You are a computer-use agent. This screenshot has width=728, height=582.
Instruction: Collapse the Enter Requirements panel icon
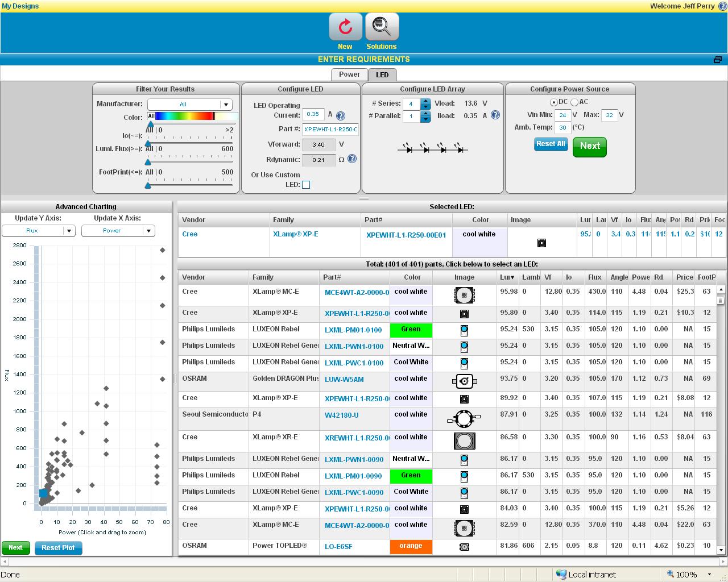(718, 60)
